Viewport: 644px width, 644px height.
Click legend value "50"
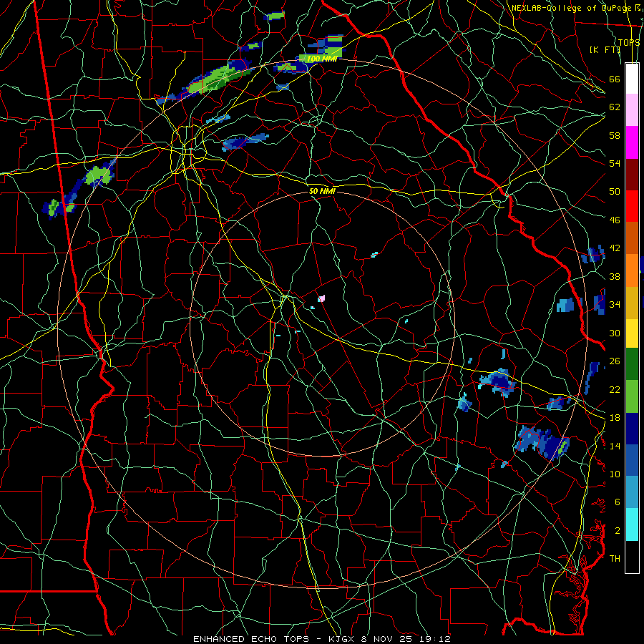(615, 191)
